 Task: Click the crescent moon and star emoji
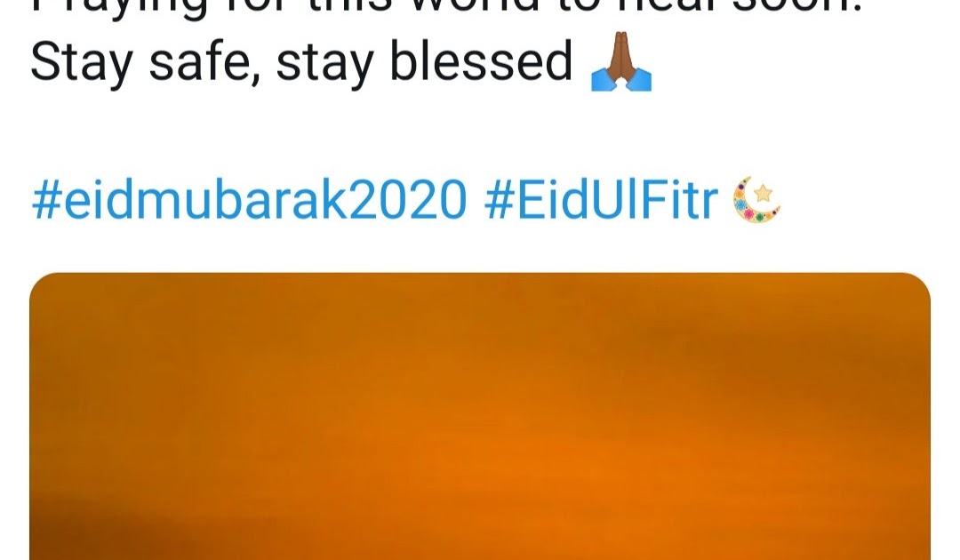tap(756, 199)
